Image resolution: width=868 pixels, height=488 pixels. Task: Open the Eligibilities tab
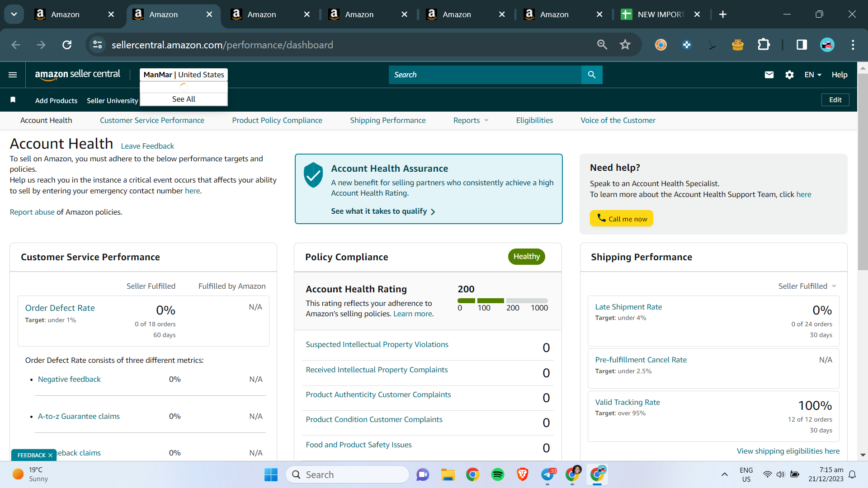(x=534, y=120)
